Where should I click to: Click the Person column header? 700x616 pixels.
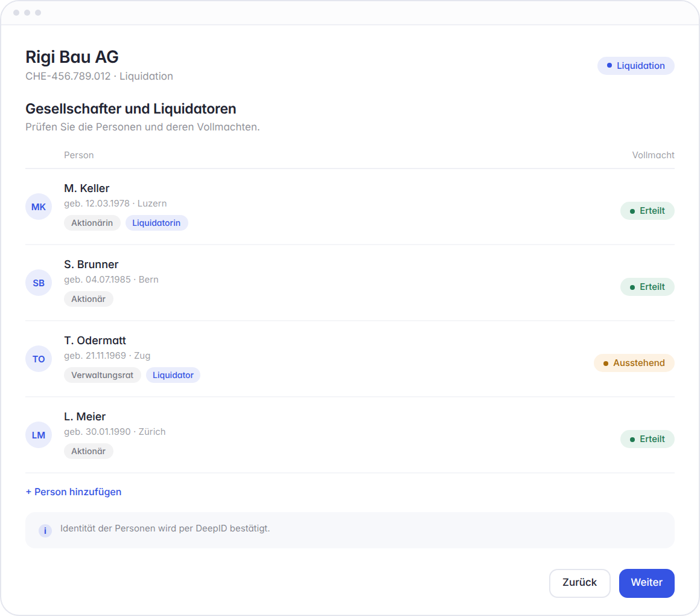pos(79,155)
